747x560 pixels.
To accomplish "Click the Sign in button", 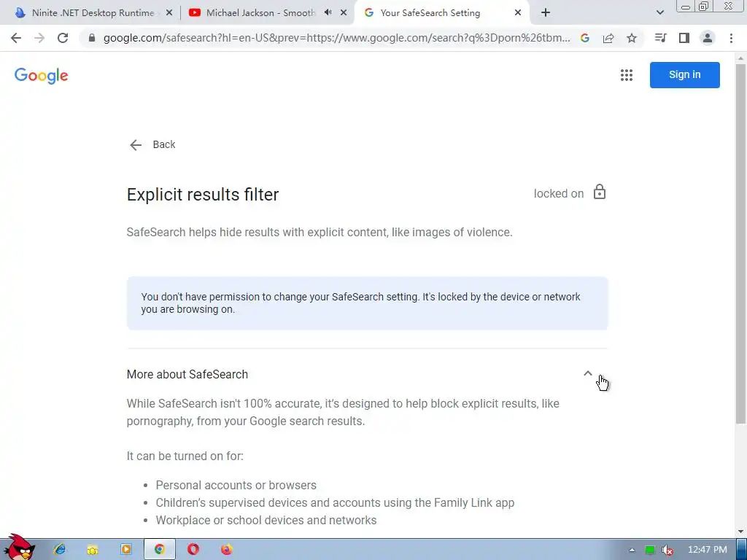I will (x=684, y=75).
